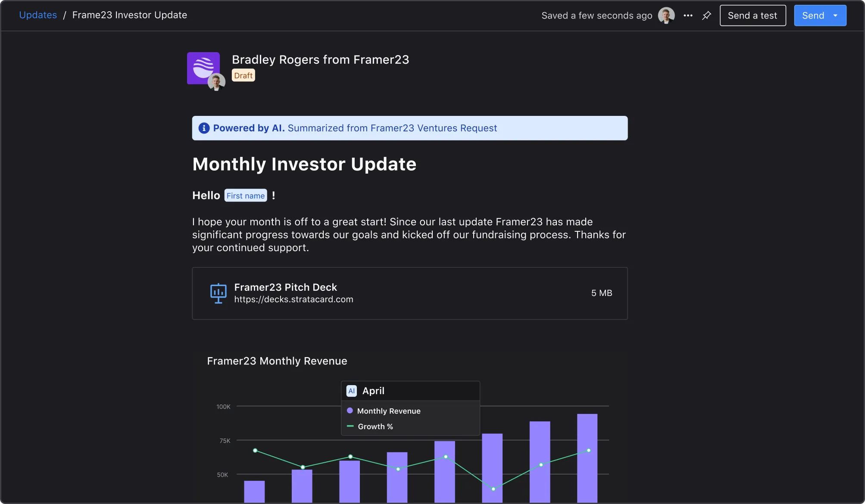This screenshot has height=504, width=865.
Task: Go back to Updates breadcrumb link
Action: click(38, 15)
